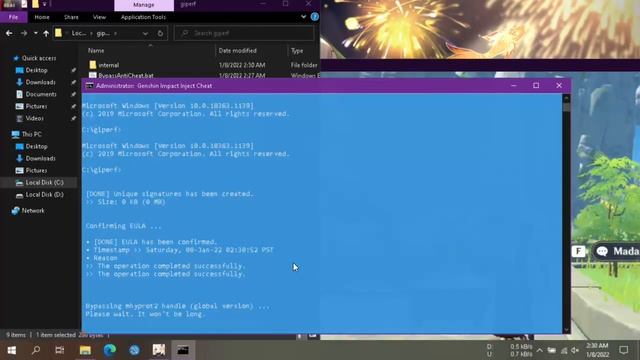The height and width of the screenshot is (360, 640).
Task: Select the Manage contextual tab
Action: click(144, 5)
